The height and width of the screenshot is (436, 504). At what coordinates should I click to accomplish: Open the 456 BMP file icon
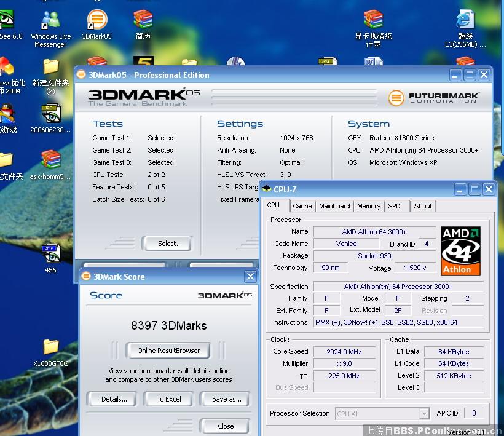coord(50,253)
